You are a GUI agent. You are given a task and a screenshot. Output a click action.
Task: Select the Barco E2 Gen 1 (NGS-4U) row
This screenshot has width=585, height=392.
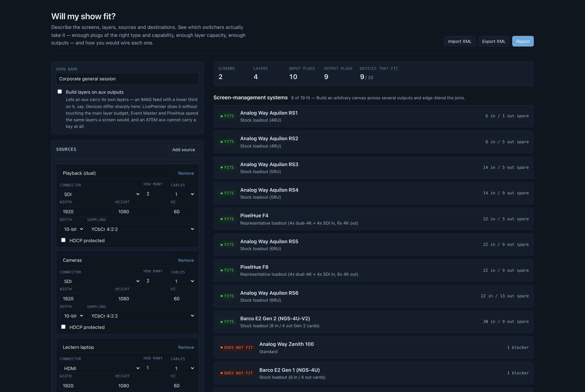tap(374, 373)
